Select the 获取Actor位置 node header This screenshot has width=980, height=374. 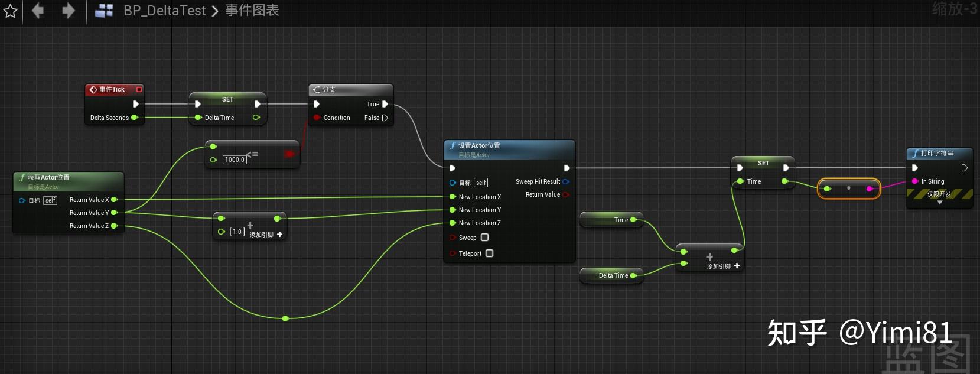click(x=69, y=181)
